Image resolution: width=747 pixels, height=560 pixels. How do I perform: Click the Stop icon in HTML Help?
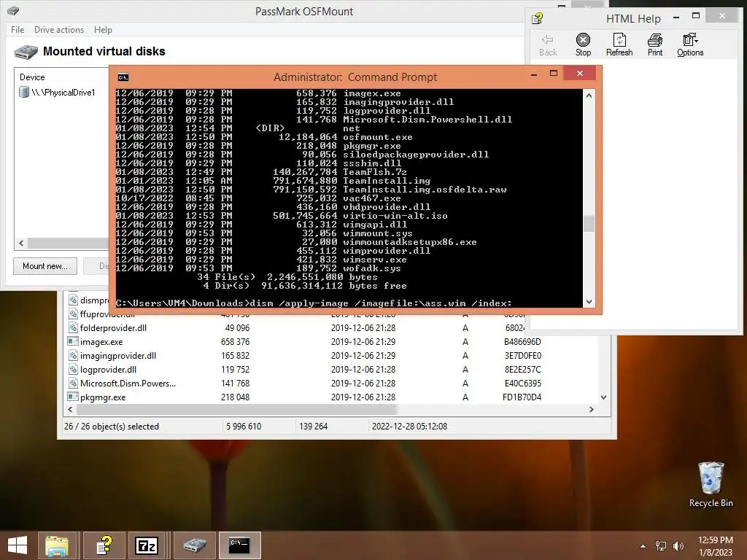coord(583,39)
